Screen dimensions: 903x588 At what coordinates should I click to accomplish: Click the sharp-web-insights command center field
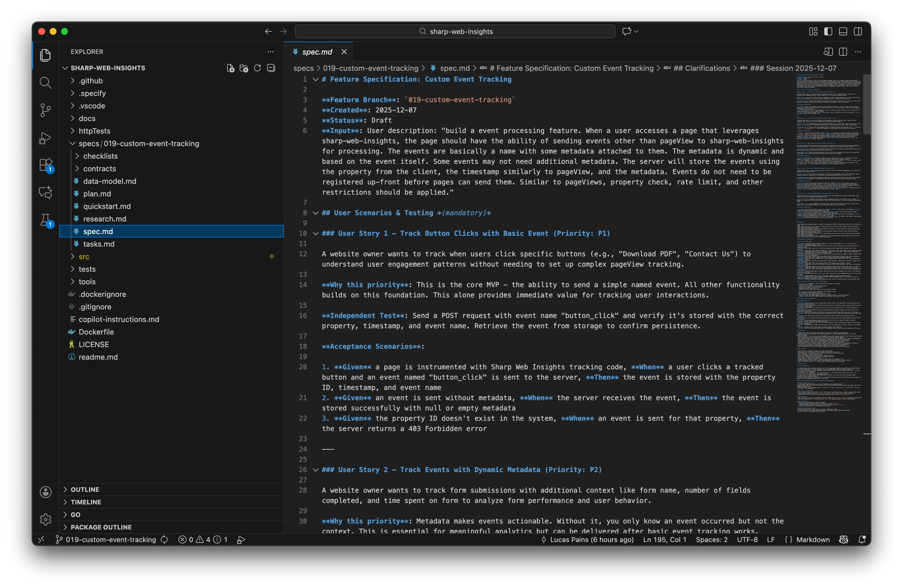[455, 31]
